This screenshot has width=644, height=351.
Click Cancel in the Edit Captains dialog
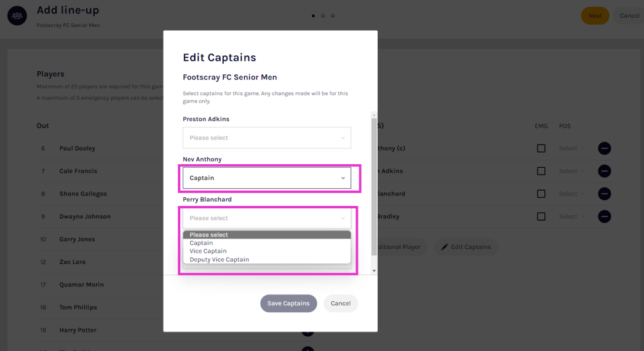pos(340,303)
